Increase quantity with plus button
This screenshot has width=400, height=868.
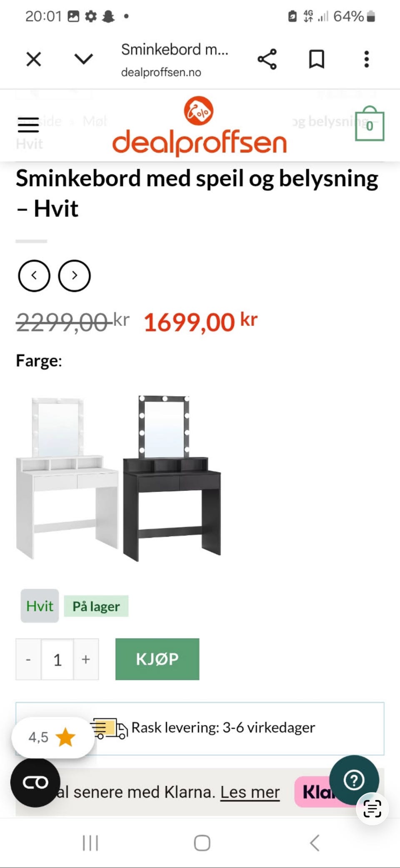86,659
